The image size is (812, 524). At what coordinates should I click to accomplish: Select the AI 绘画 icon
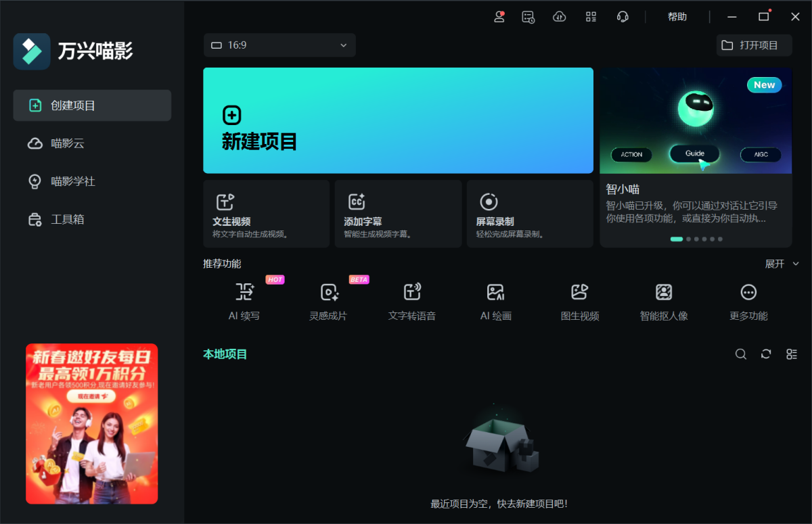click(x=495, y=292)
